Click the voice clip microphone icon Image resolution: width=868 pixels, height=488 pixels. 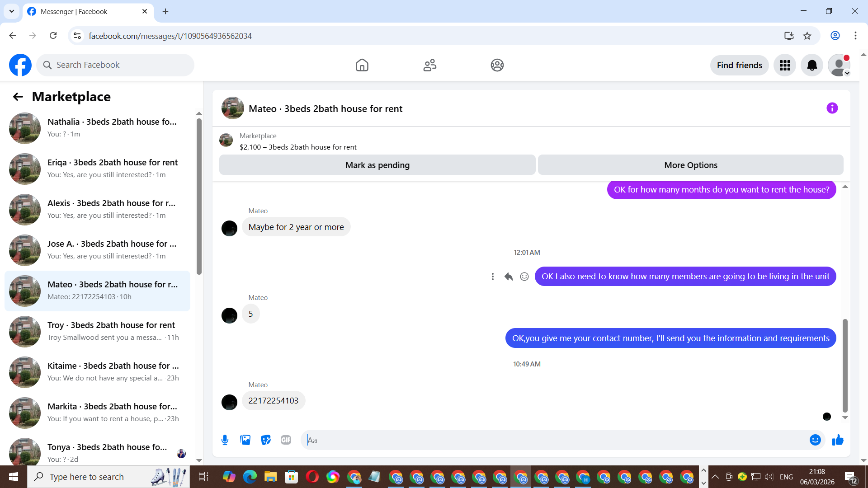coord(225,440)
